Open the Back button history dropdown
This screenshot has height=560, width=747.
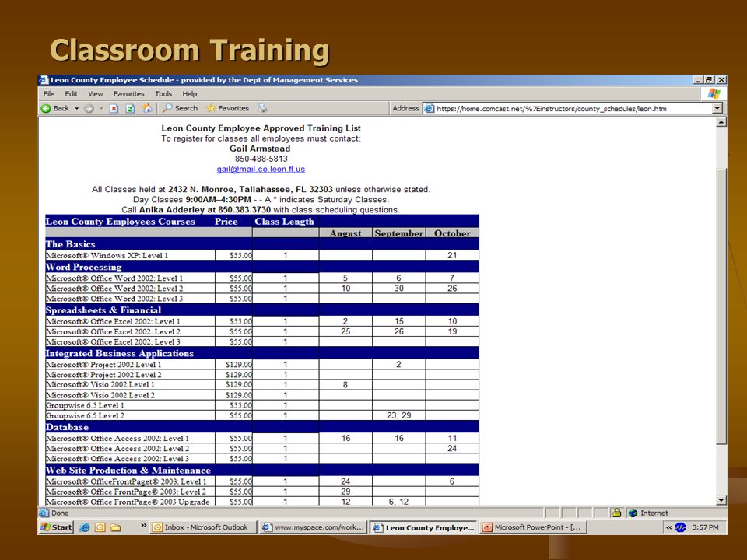tap(76, 109)
